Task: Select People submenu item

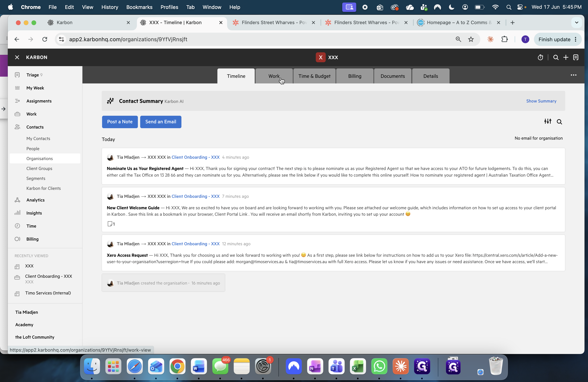Action: [33, 148]
